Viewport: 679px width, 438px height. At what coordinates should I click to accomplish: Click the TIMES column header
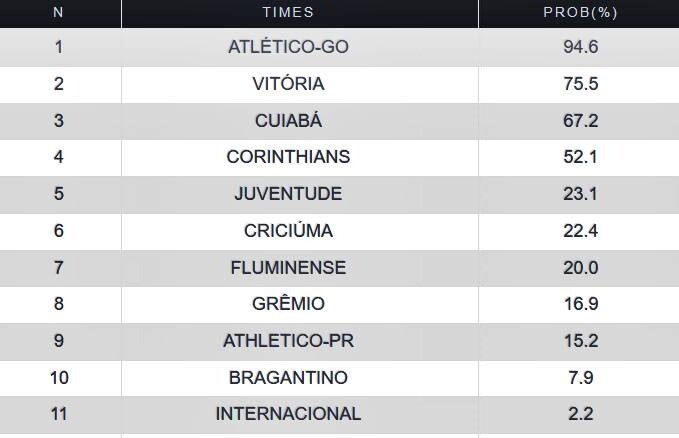288,12
